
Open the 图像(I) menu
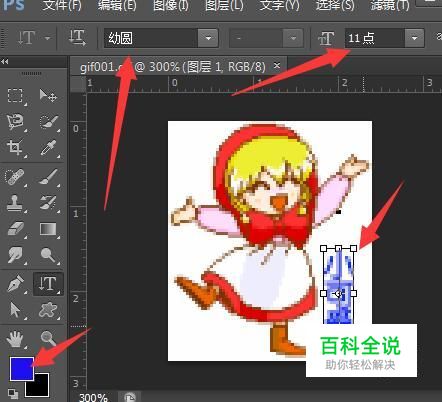click(x=171, y=5)
